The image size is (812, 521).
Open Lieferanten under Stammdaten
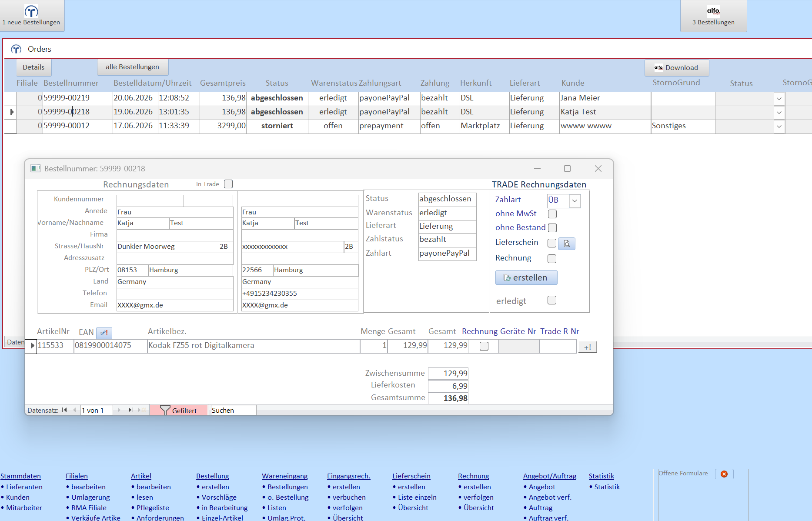point(24,487)
